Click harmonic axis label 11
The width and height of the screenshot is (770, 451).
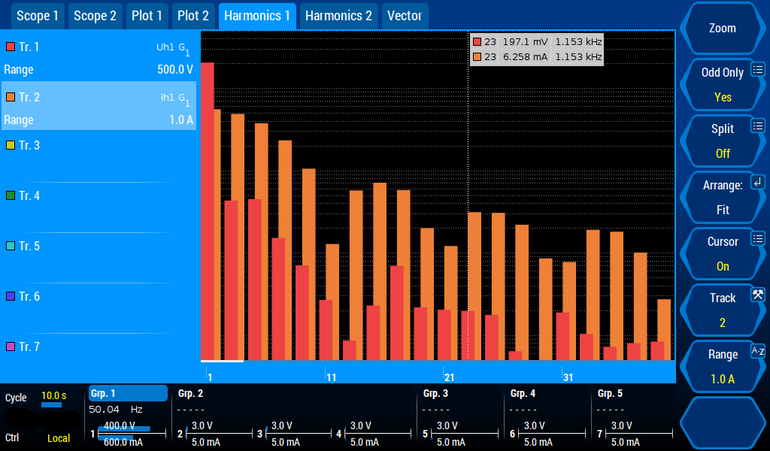(x=331, y=377)
